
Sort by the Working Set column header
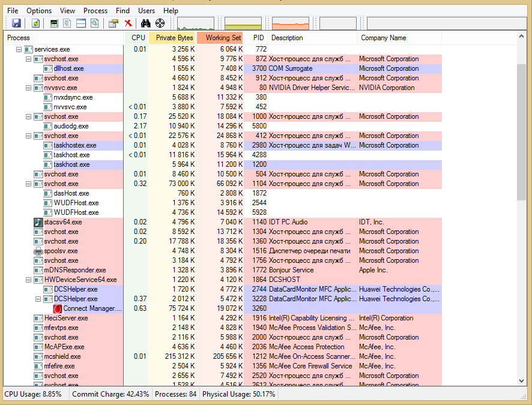click(220, 38)
